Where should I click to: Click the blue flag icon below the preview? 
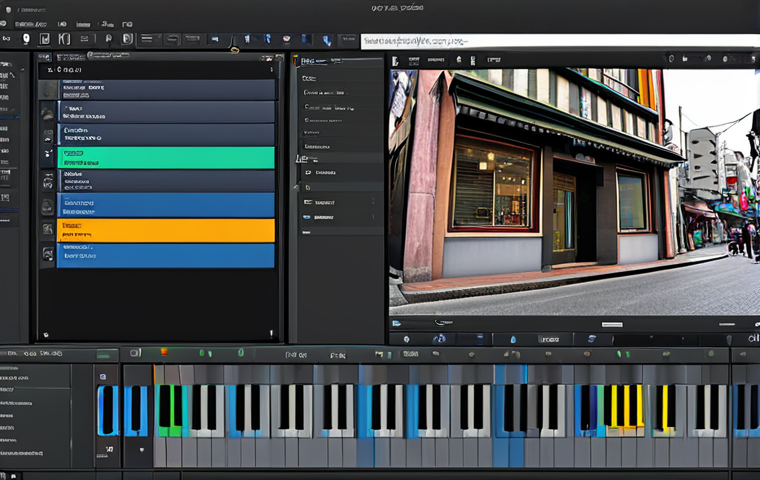[396, 323]
